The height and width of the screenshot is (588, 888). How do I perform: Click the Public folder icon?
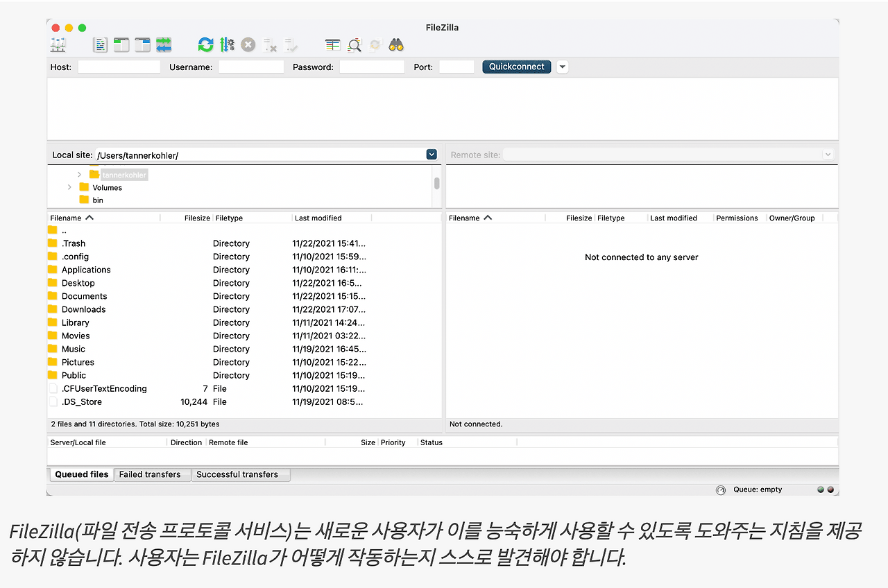[53, 375]
